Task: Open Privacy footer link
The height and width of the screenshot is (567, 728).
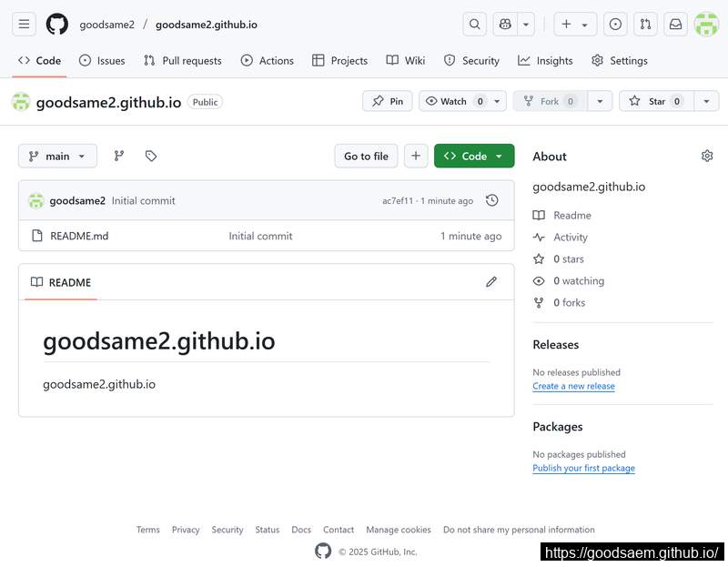Action: tap(186, 530)
